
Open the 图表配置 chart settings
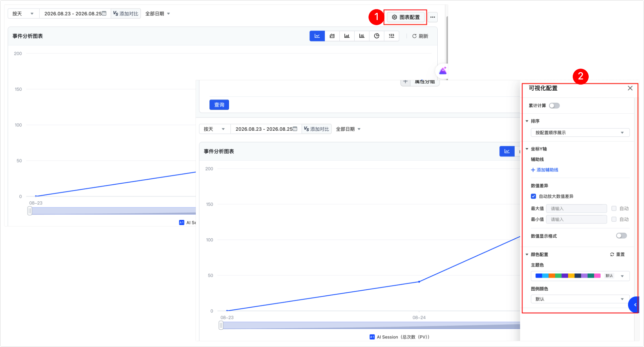tap(406, 17)
